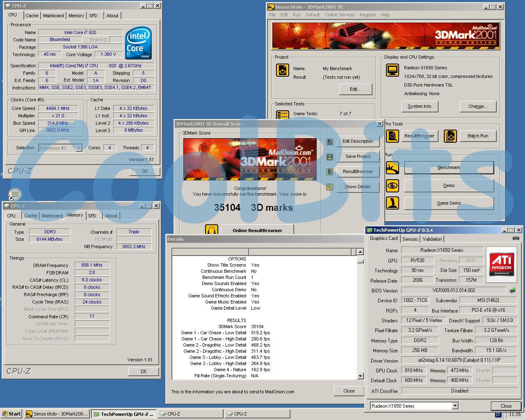Open the Help menu in 3DMark2001

386,15
